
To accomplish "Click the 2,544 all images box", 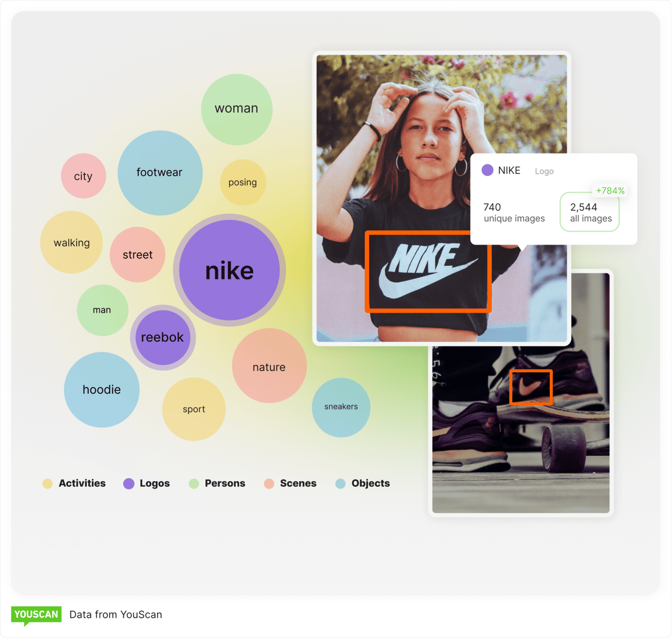I will (590, 212).
